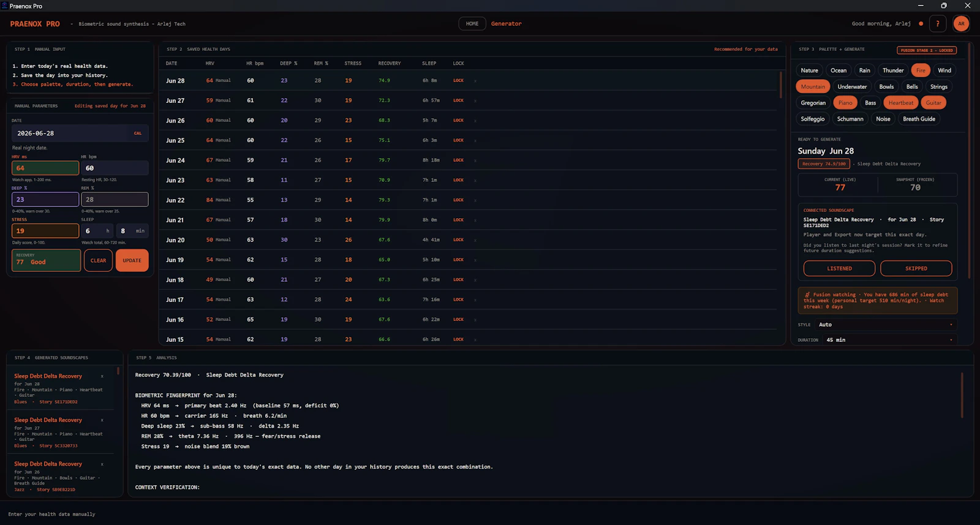Toggle the Bells palette chip
The height and width of the screenshot is (525, 980).
coord(912,87)
